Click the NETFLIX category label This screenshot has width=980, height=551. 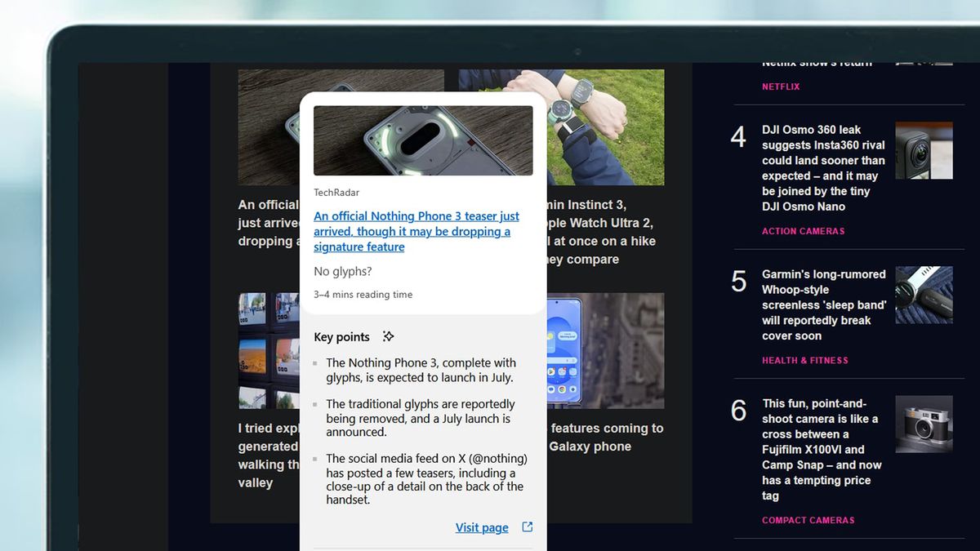click(x=781, y=86)
